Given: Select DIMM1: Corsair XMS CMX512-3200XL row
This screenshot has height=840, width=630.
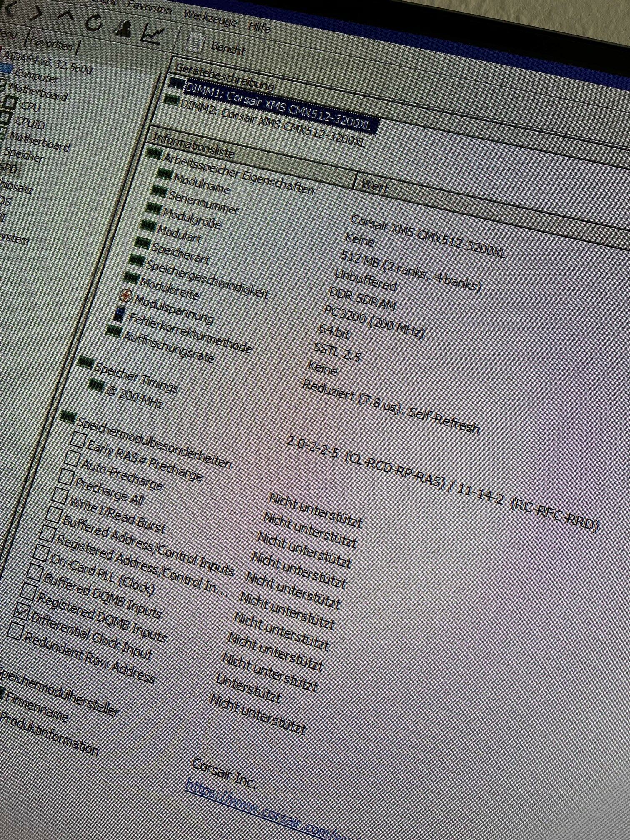Looking at the screenshot, I should click(282, 106).
